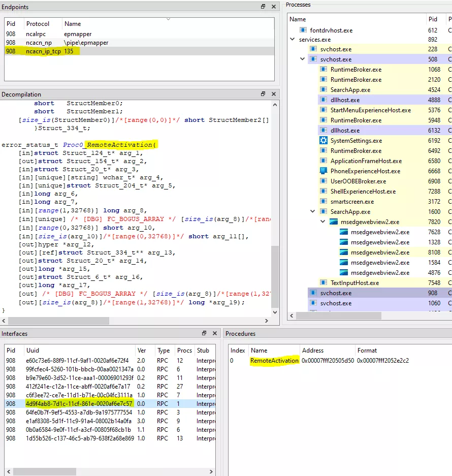Screen dimensions: 452x476
Task: Sort endpoints by the Pid column
Action: (14, 24)
